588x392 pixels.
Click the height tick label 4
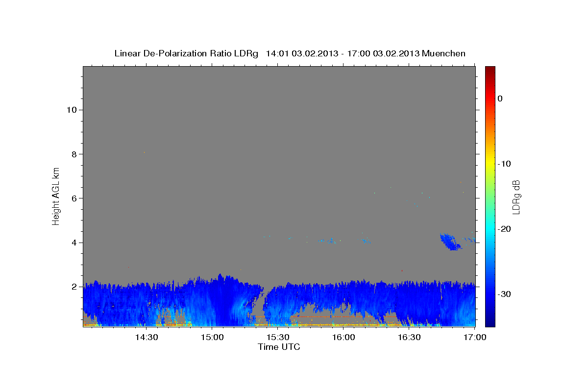click(x=75, y=243)
